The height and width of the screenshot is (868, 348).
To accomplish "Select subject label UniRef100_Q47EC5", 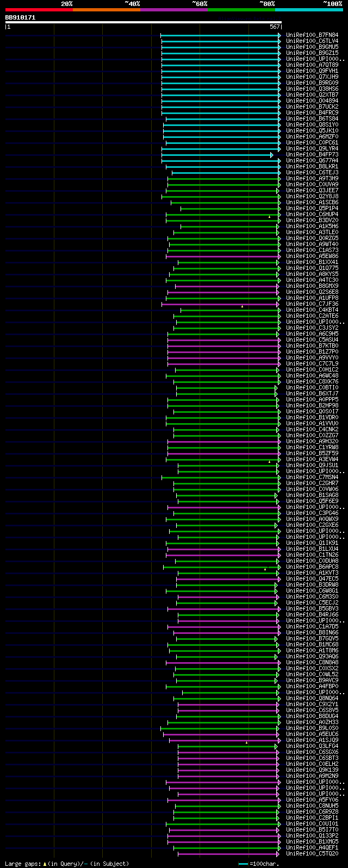I will [x=312, y=578].
